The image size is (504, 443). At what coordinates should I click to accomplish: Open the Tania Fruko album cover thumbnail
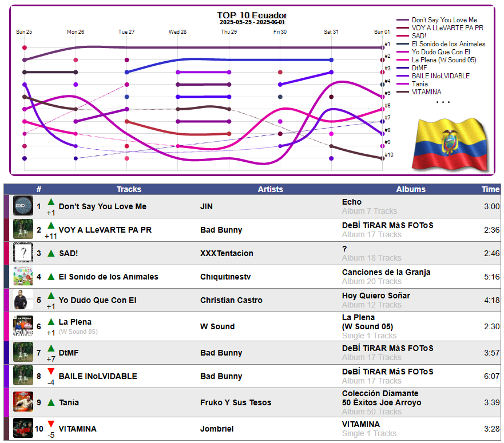23,402
